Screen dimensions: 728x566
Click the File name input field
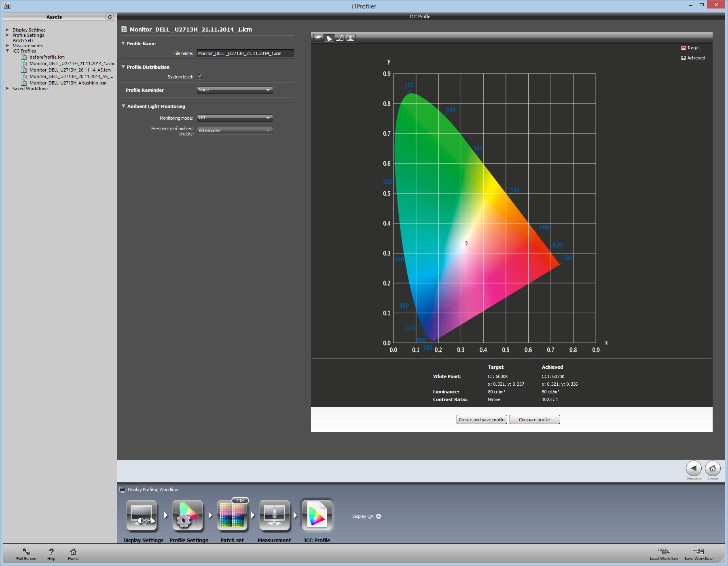[245, 53]
